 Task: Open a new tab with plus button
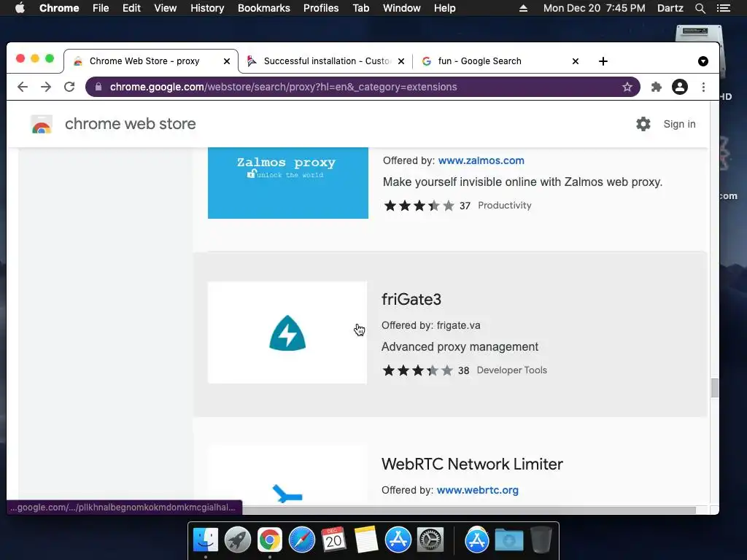point(603,61)
